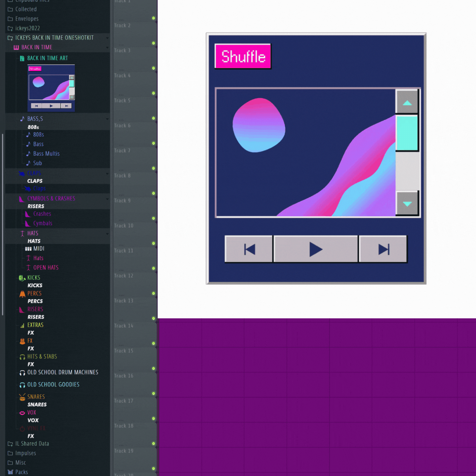Click the VOX lips icon
The width and height of the screenshot is (476, 476).
point(22,413)
